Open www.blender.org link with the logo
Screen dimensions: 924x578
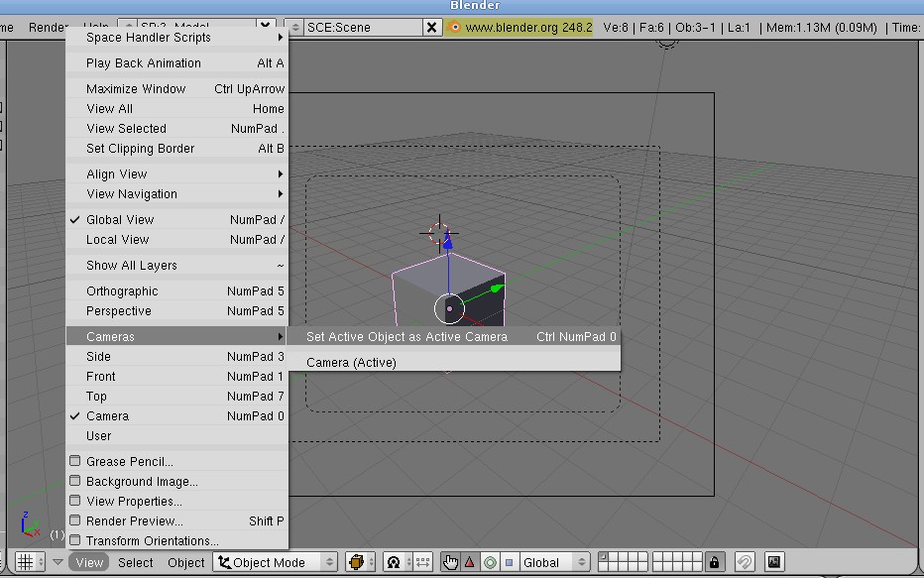519,27
